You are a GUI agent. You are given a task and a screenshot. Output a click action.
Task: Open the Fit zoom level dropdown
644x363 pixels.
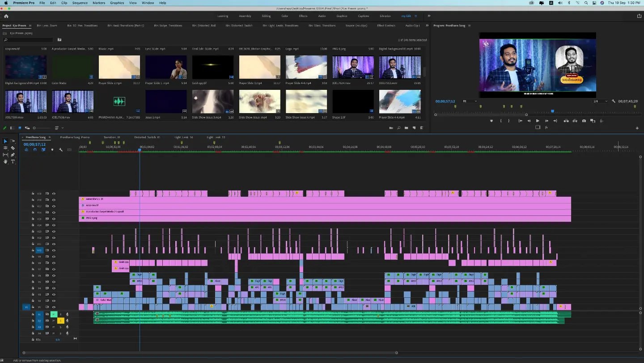pyautogui.click(x=470, y=101)
